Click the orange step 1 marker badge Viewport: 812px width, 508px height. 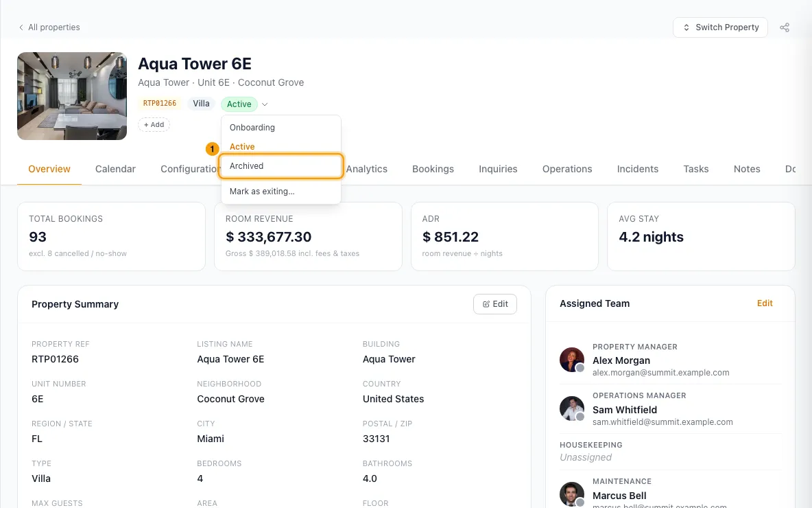(212, 149)
